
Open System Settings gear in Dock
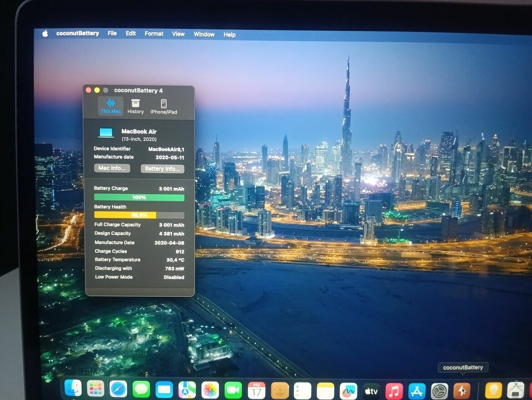(439, 390)
